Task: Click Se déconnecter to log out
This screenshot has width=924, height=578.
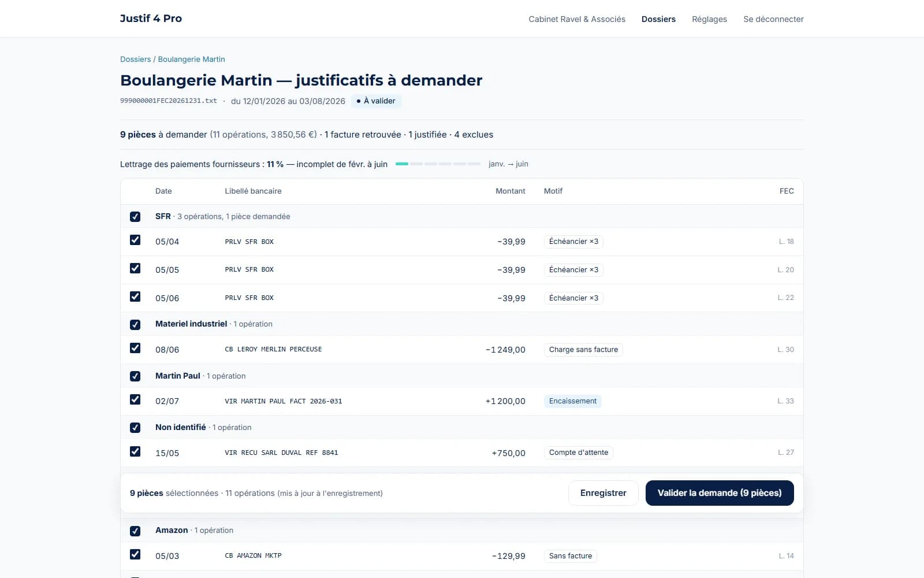Action: (x=773, y=19)
